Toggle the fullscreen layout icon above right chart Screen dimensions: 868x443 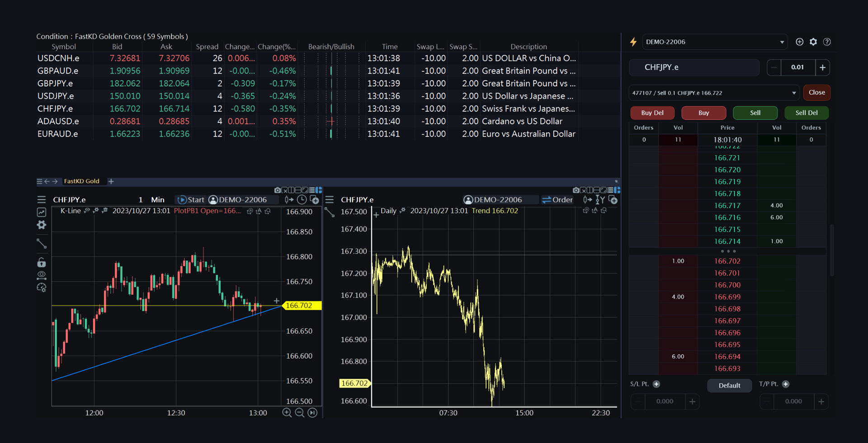tap(604, 190)
